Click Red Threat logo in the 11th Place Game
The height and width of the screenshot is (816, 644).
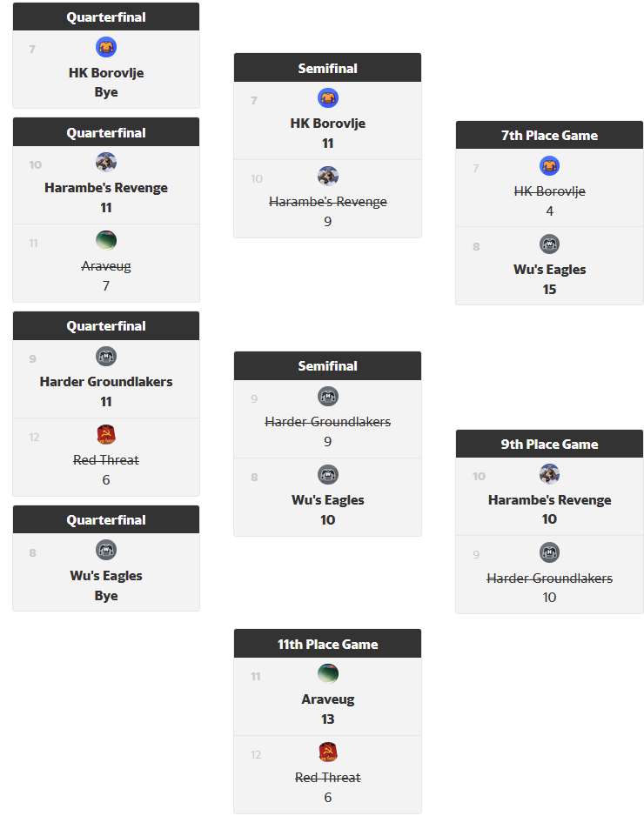point(328,752)
